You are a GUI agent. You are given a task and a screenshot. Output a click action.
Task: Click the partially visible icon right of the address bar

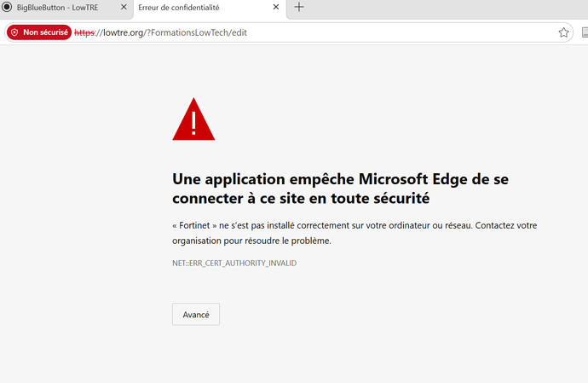[x=585, y=32]
